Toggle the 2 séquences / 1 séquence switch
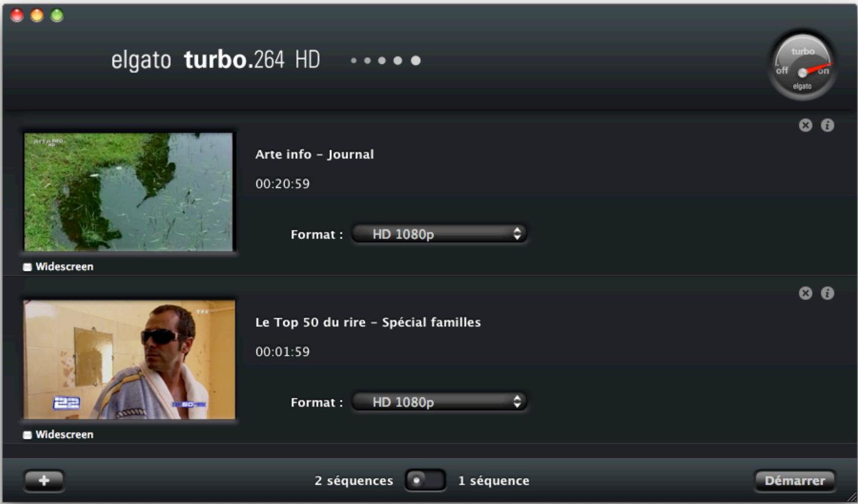858x504 pixels. (425, 481)
